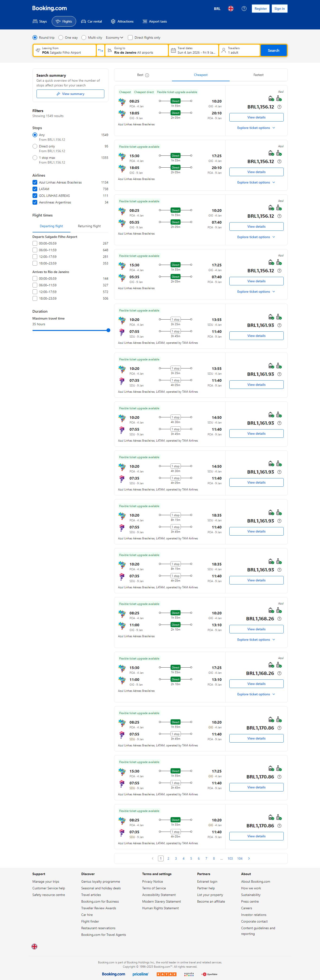The image size is (320, 980).
Task: Go to next results page arrow
Action: tap(249, 858)
